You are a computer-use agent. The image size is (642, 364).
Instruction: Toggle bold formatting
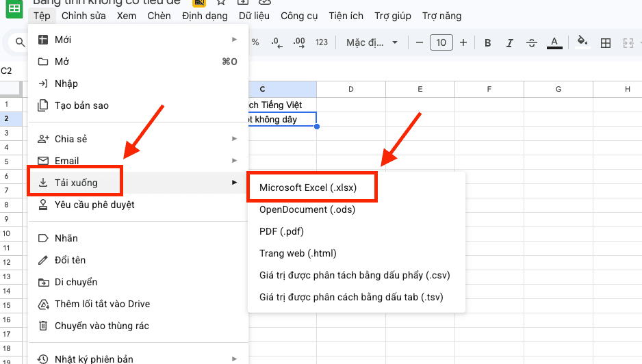(x=487, y=42)
